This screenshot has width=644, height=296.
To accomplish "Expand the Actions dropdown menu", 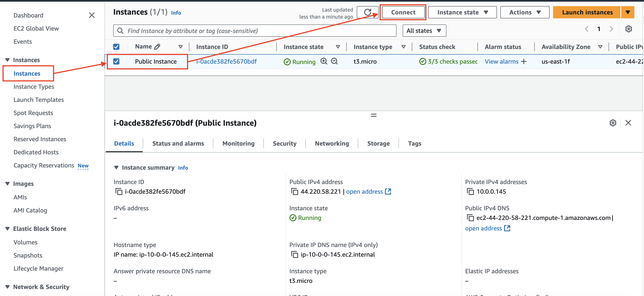I will coord(524,12).
